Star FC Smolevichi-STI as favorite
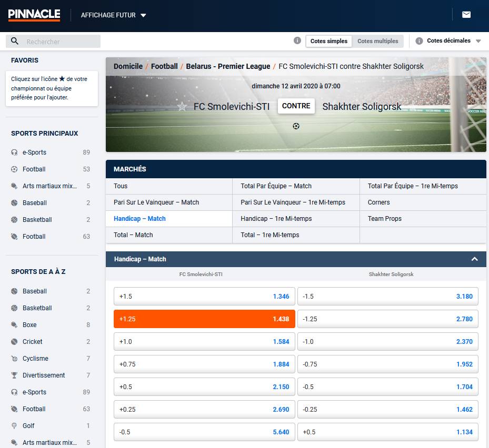 pyautogui.click(x=182, y=107)
